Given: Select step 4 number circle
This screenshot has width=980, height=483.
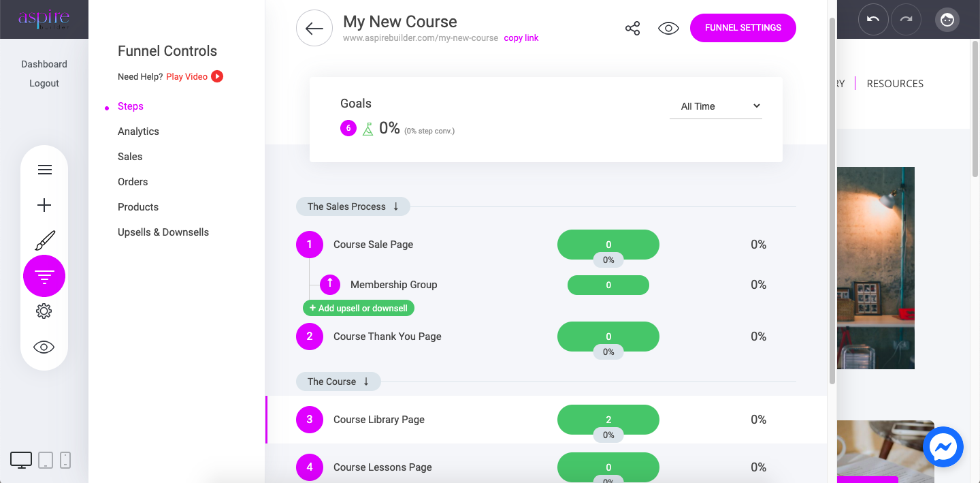Looking at the screenshot, I should click(x=310, y=467).
